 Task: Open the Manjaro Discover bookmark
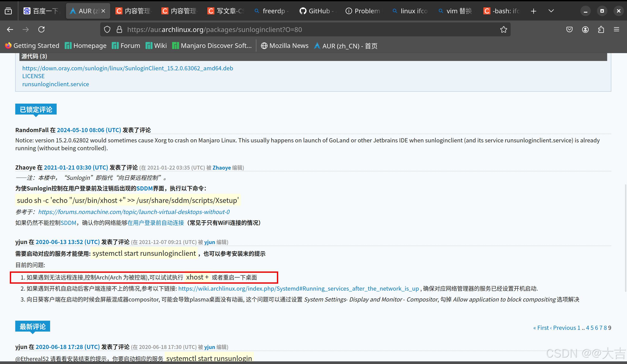212,45
